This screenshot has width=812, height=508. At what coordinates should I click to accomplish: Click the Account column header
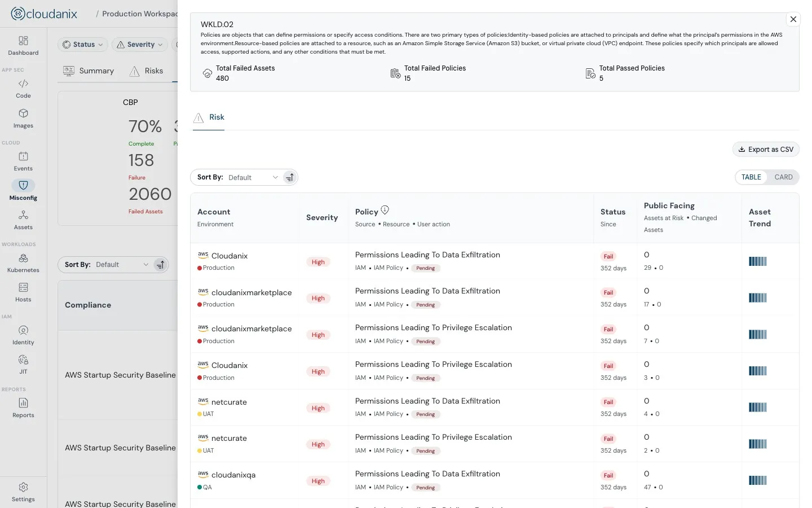[214, 212]
